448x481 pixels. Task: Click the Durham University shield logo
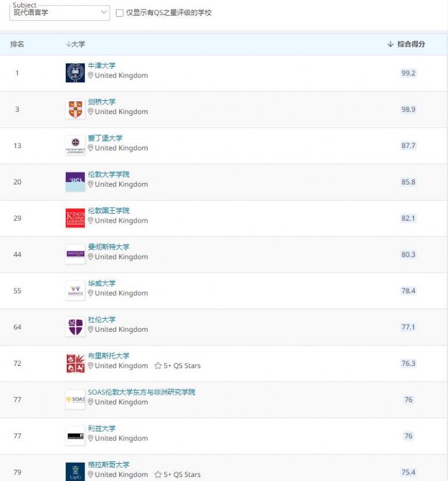[x=74, y=325]
